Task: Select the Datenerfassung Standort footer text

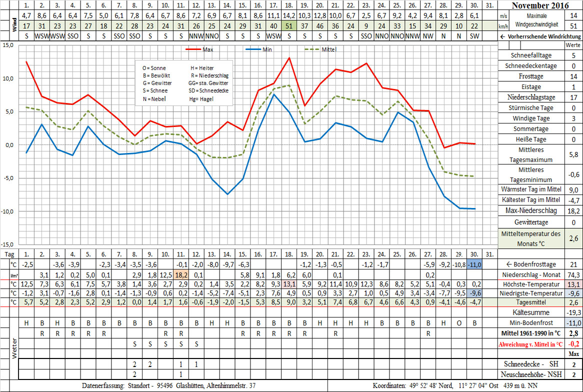Action: pos(170,386)
